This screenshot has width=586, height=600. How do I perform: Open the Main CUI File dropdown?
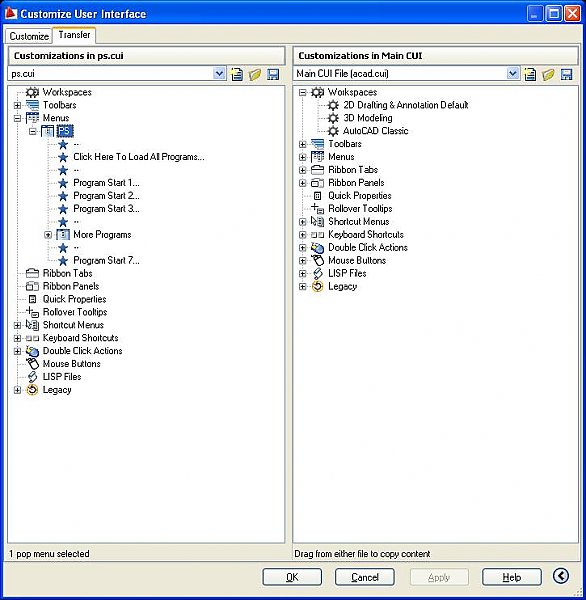coord(513,73)
